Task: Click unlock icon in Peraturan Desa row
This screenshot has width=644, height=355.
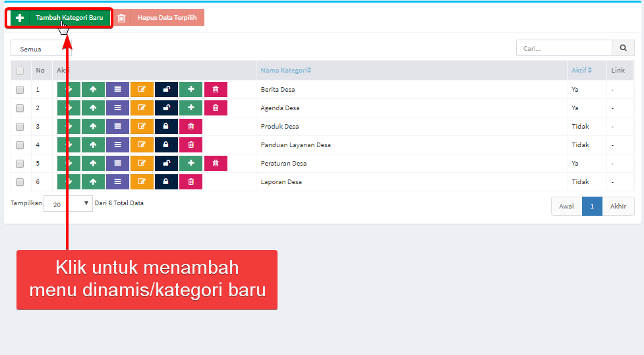Action: (x=166, y=163)
